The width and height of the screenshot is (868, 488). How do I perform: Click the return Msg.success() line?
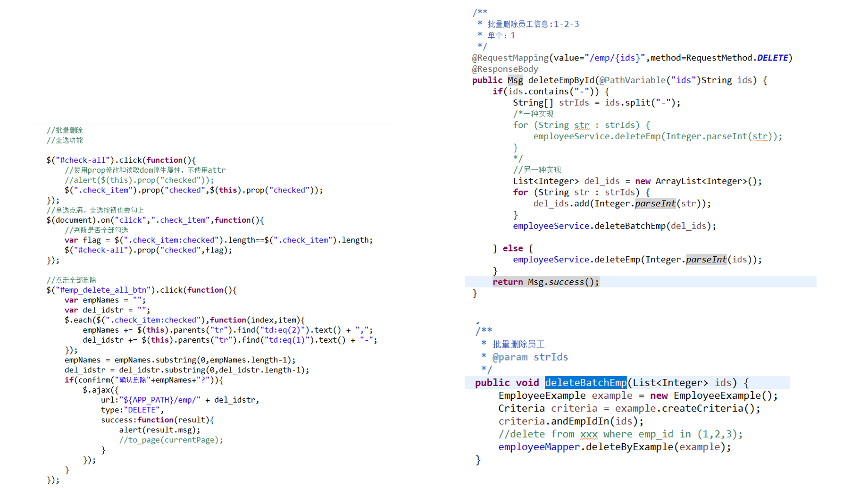point(545,282)
